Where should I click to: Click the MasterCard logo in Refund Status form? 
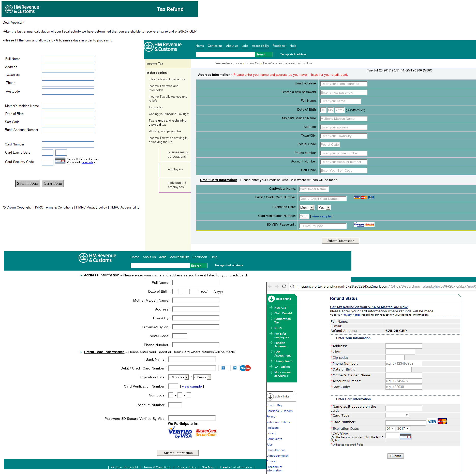442,421
